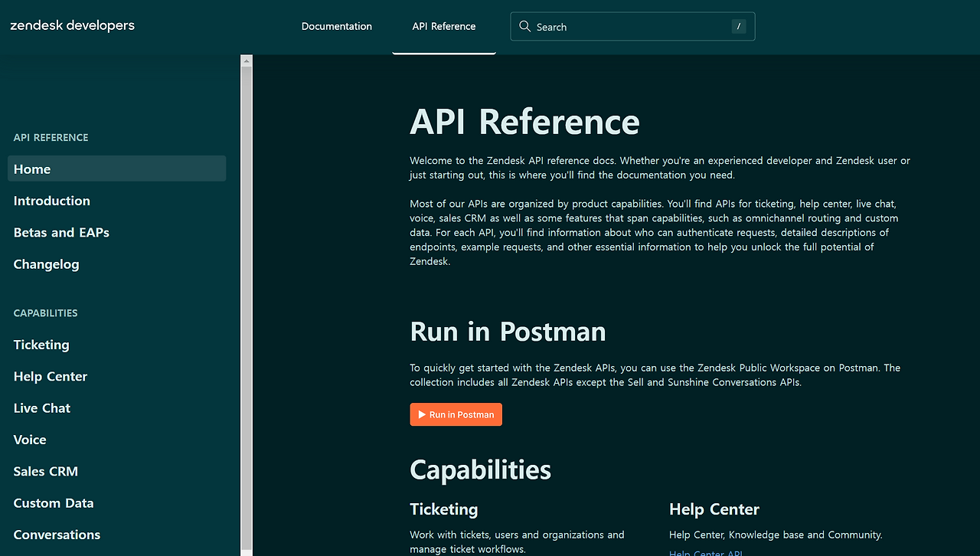This screenshot has width=980, height=556.
Task: Open Help Center in the sidebar
Action: [x=51, y=376]
